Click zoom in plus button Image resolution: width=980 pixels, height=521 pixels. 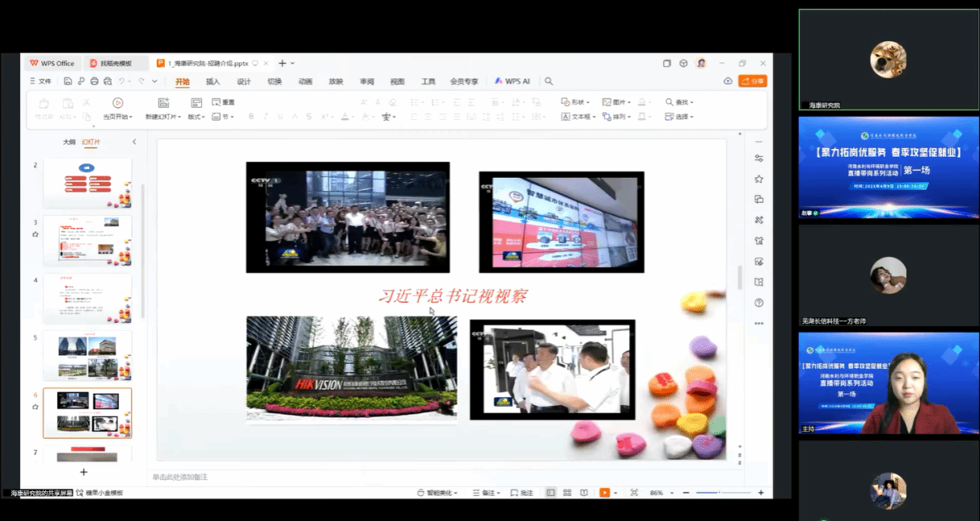point(761,493)
